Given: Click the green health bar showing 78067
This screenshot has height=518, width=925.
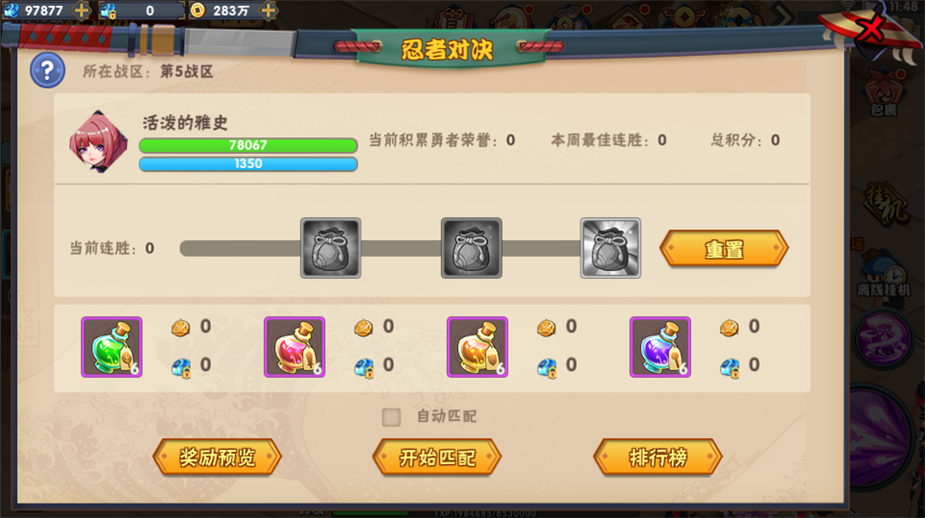Looking at the screenshot, I should (248, 145).
